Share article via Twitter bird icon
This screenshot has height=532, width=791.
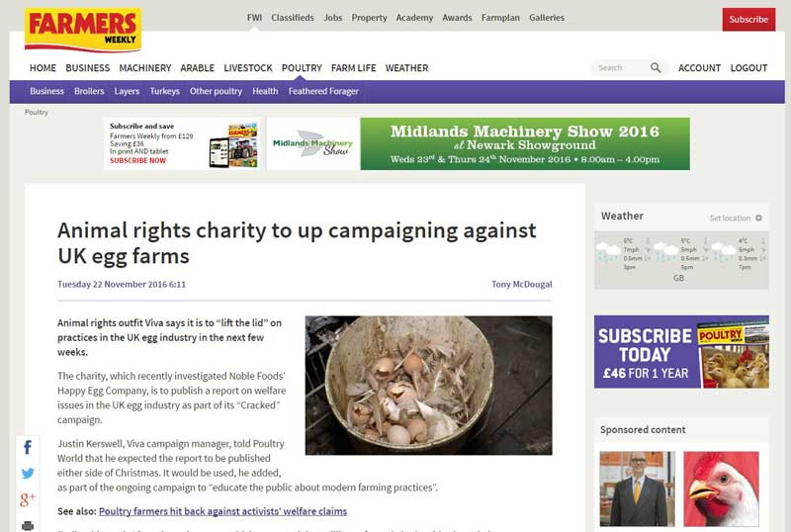tap(28, 474)
